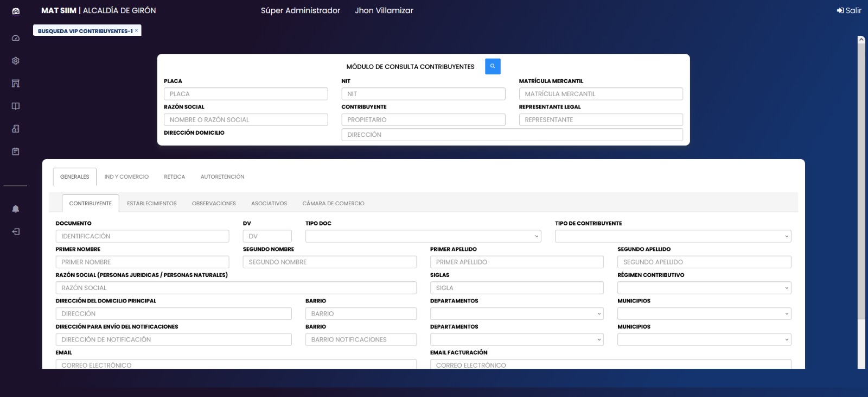Click the NIT search input field
This screenshot has height=397, width=868.
tap(423, 94)
